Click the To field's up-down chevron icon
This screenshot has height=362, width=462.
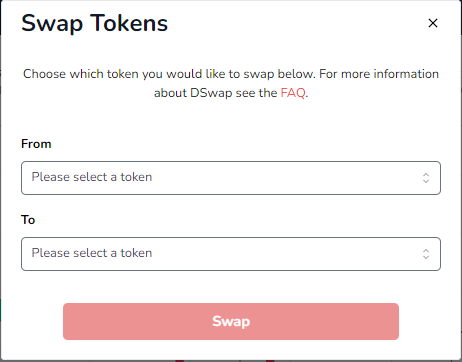click(x=426, y=254)
